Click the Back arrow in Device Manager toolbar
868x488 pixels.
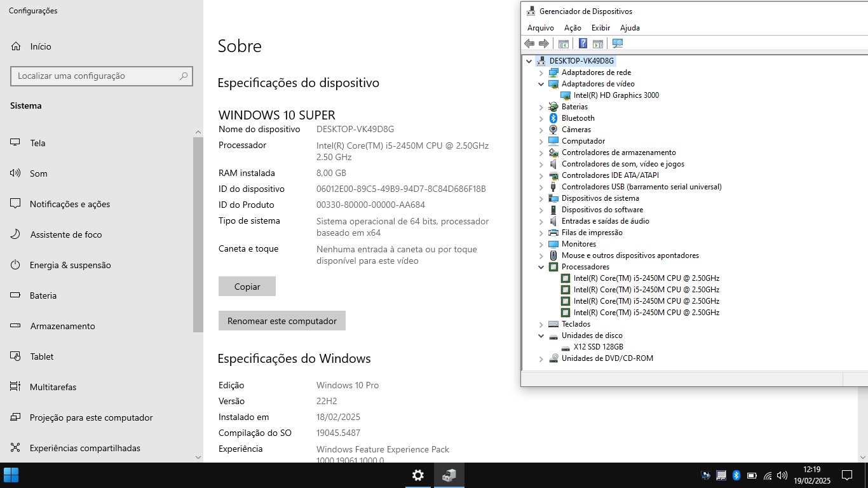click(x=529, y=43)
